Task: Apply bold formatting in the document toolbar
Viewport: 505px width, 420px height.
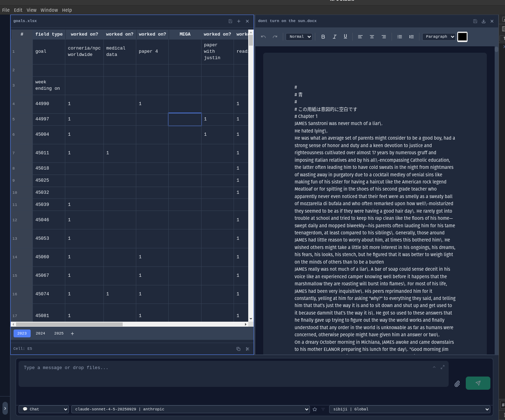Action: pos(323,36)
